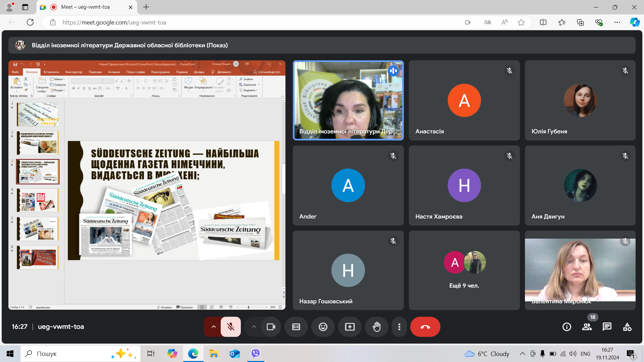Launch Viber from the taskbar
644x362 pixels.
coord(256,354)
